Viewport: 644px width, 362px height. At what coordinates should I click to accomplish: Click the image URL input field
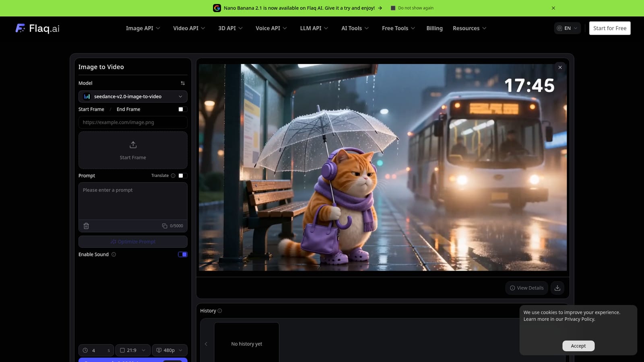click(x=133, y=122)
